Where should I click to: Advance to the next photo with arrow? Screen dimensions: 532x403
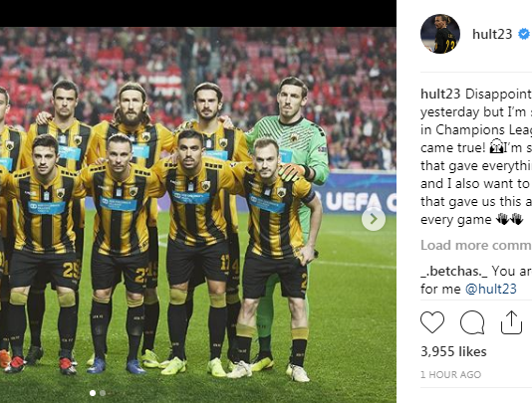(x=374, y=219)
